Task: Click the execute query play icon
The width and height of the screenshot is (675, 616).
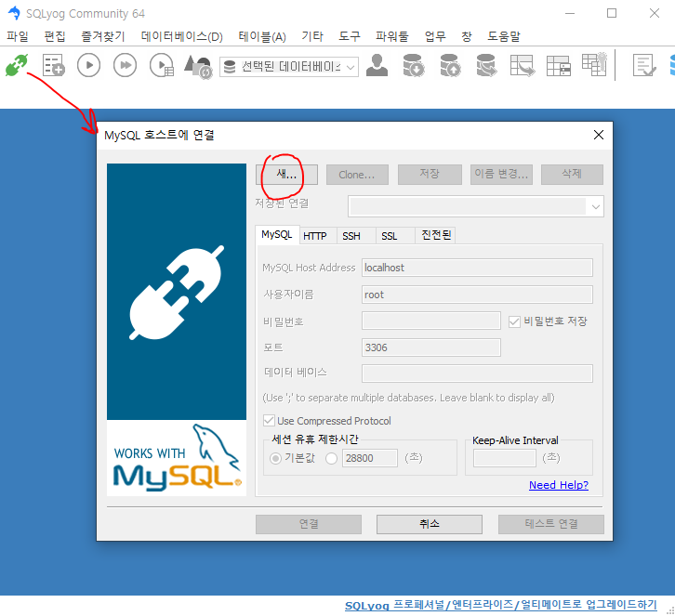Action: 88,65
